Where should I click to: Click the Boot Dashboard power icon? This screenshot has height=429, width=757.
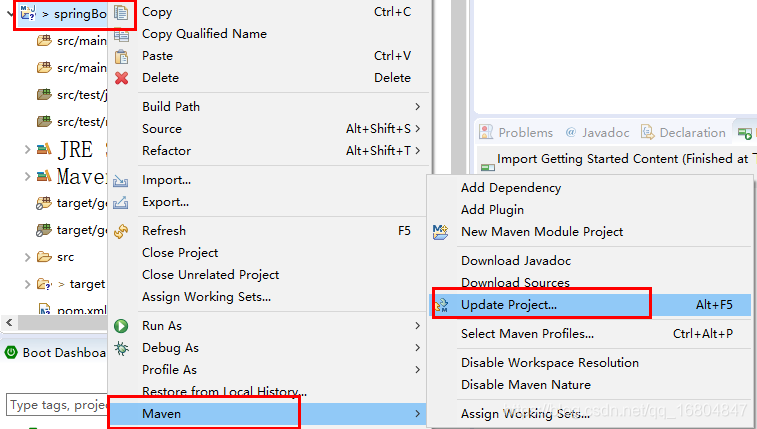pyautogui.click(x=11, y=353)
